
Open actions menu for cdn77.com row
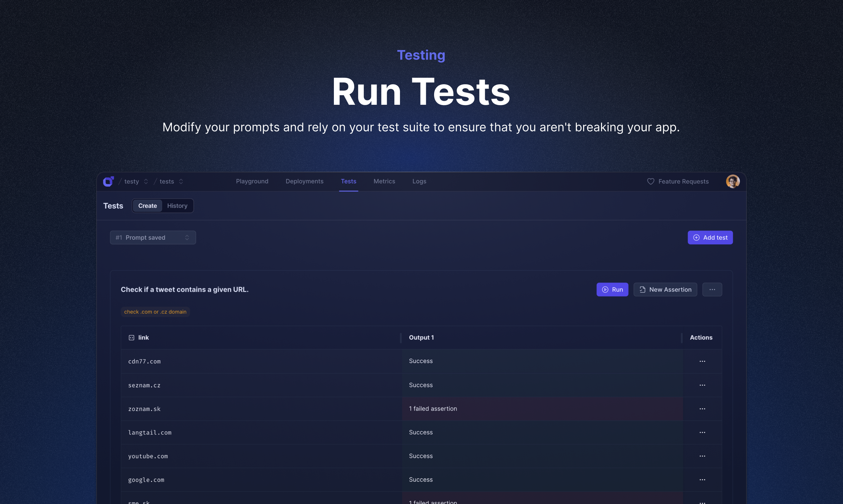pyautogui.click(x=702, y=361)
